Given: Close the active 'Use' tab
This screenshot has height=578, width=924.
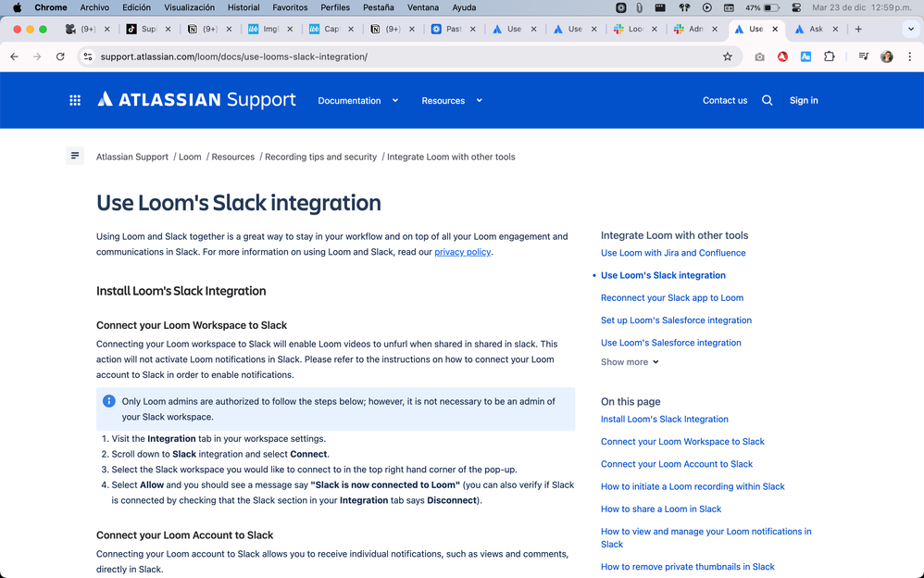Looking at the screenshot, I should [x=775, y=29].
